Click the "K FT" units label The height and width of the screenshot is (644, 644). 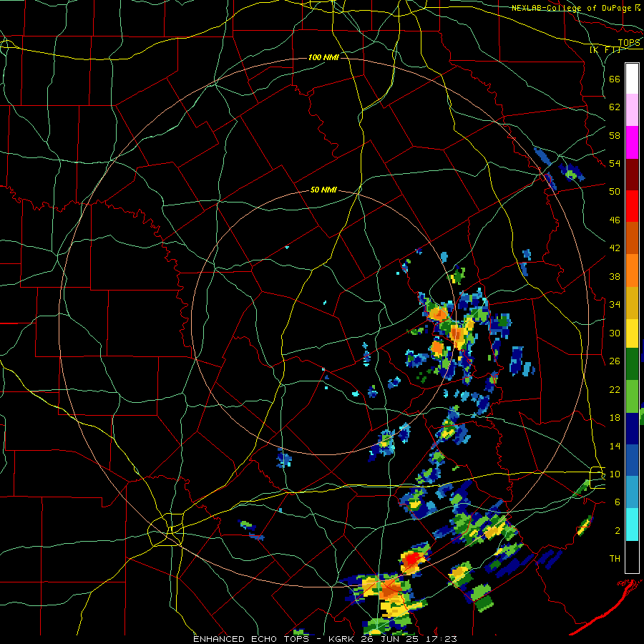click(x=605, y=49)
